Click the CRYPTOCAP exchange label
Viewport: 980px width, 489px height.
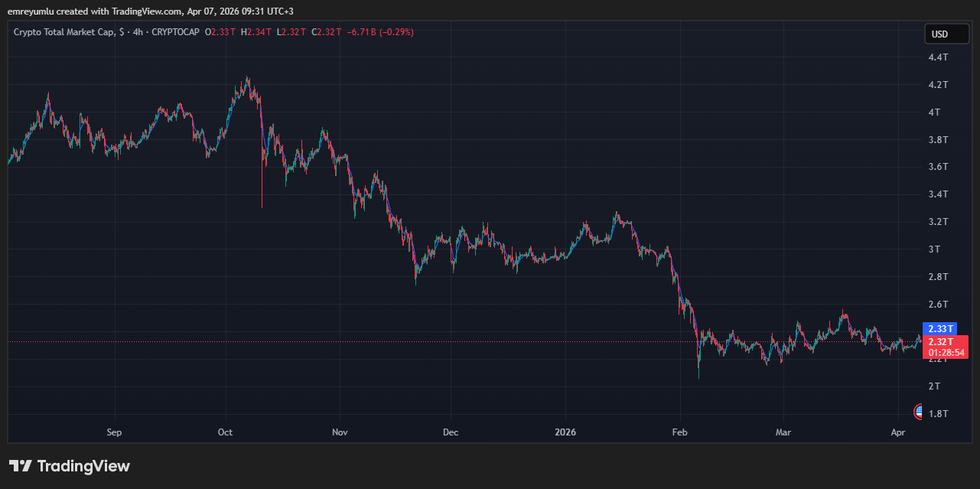(176, 32)
